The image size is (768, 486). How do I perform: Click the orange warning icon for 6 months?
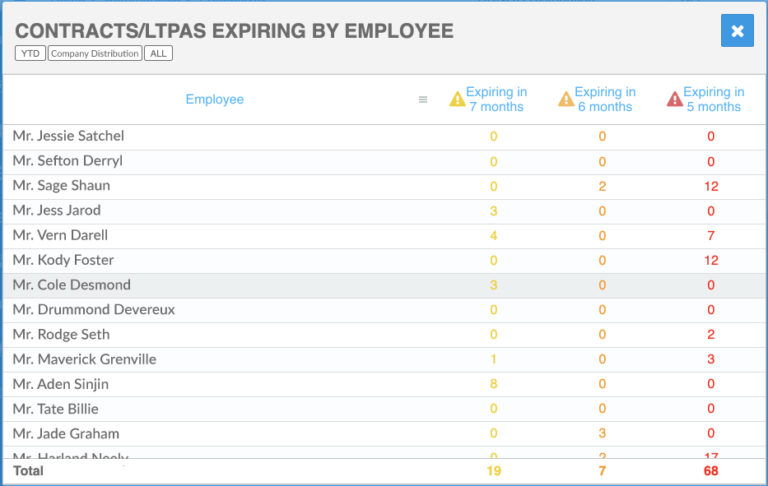coord(566,99)
